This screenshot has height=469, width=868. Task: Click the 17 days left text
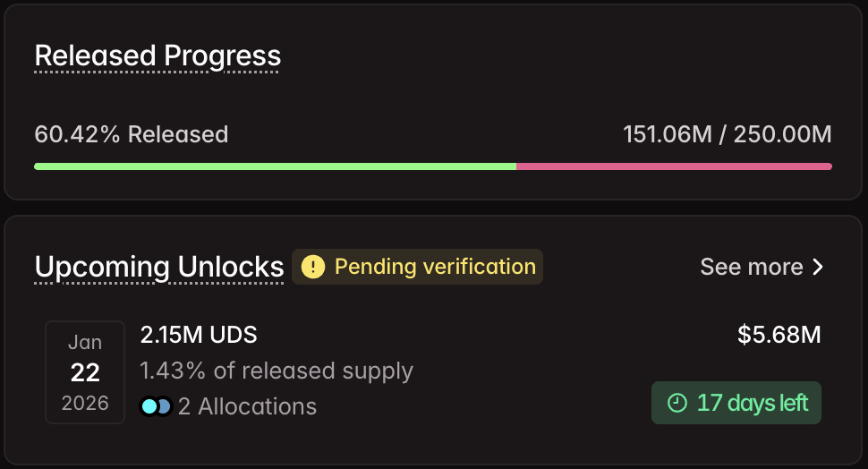click(x=752, y=403)
